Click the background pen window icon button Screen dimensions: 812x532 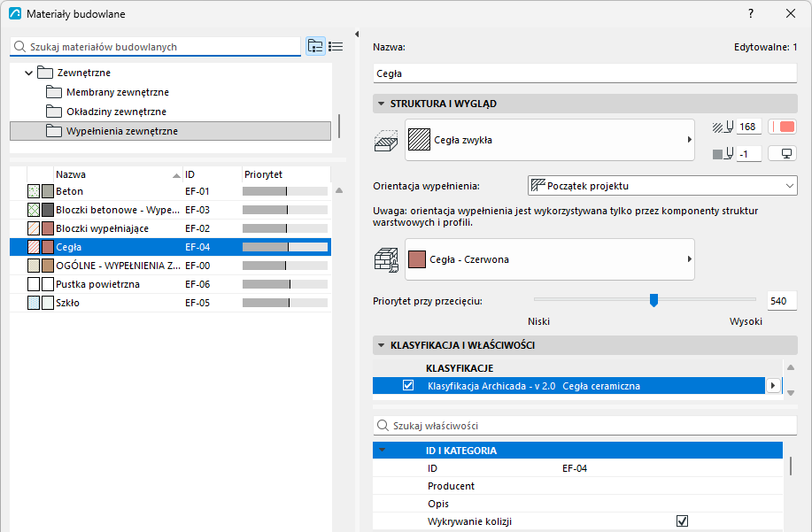click(x=783, y=154)
